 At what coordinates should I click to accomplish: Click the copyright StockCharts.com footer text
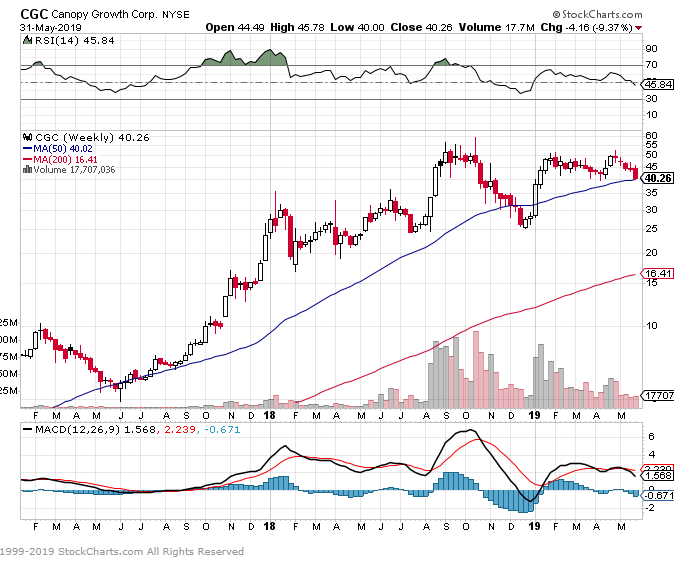[x=122, y=551]
